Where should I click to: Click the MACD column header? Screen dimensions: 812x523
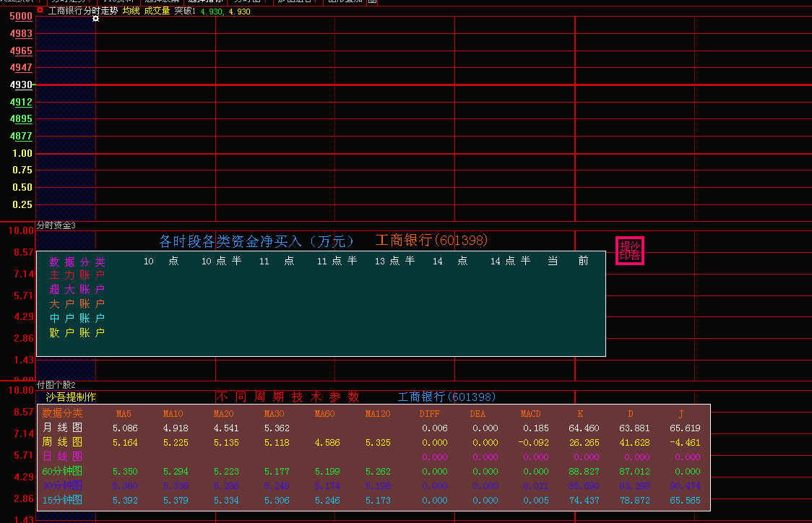click(x=530, y=414)
